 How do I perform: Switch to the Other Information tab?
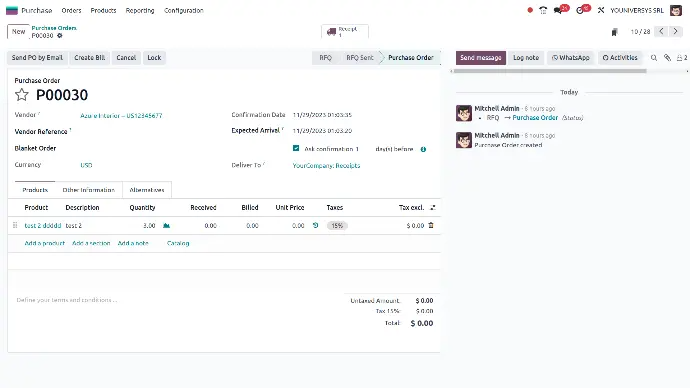pyautogui.click(x=88, y=190)
